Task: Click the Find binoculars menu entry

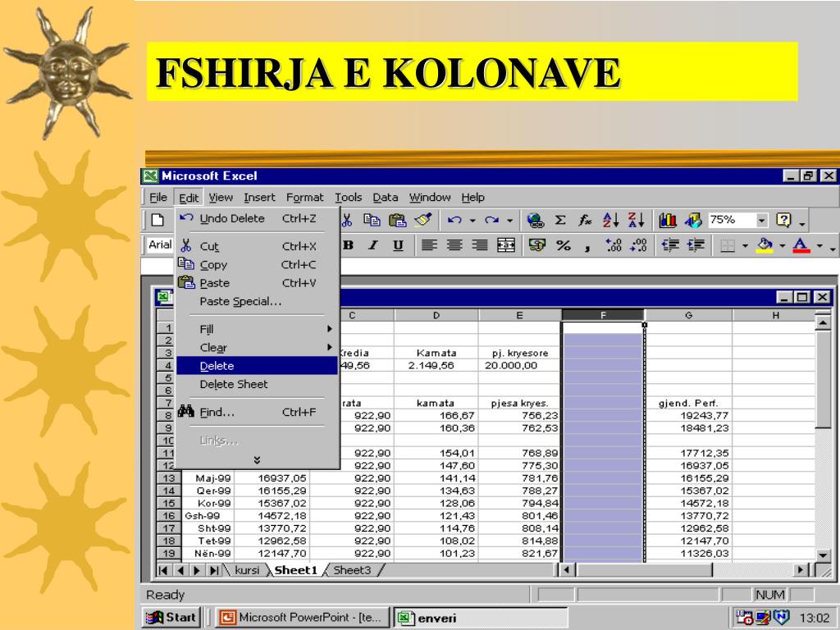Action: pyautogui.click(x=257, y=412)
